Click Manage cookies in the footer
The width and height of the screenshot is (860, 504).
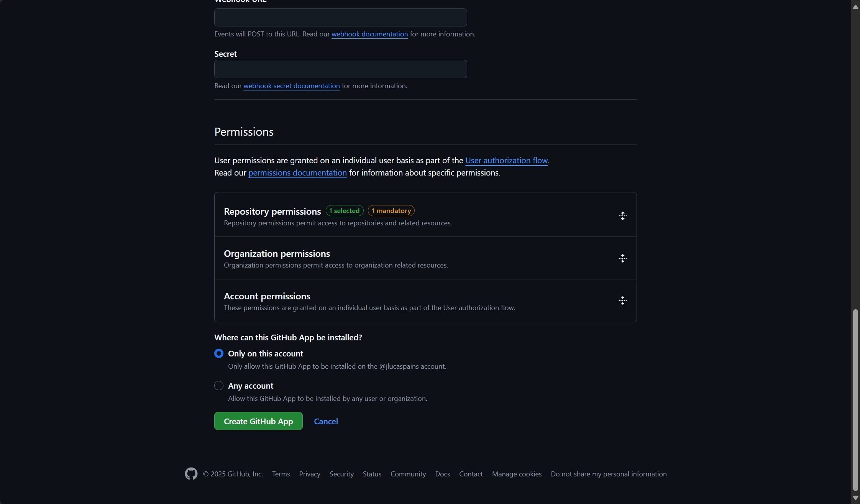pyautogui.click(x=517, y=474)
